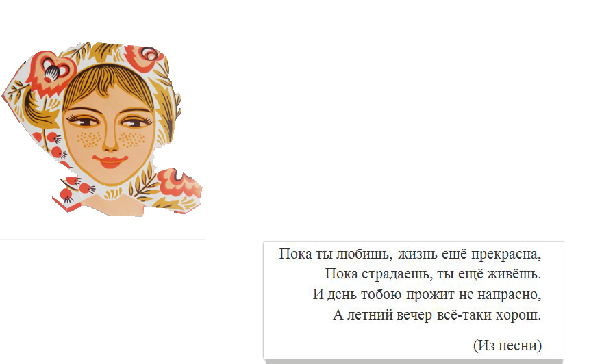Click the girl's nose
This screenshot has width=589, height=364.
pyautogui.click(x=110, y=141)
